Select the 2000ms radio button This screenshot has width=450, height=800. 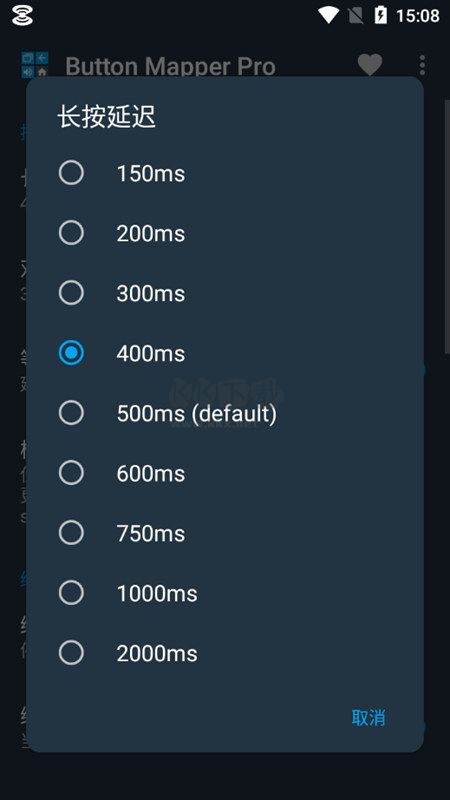point(71,653)
